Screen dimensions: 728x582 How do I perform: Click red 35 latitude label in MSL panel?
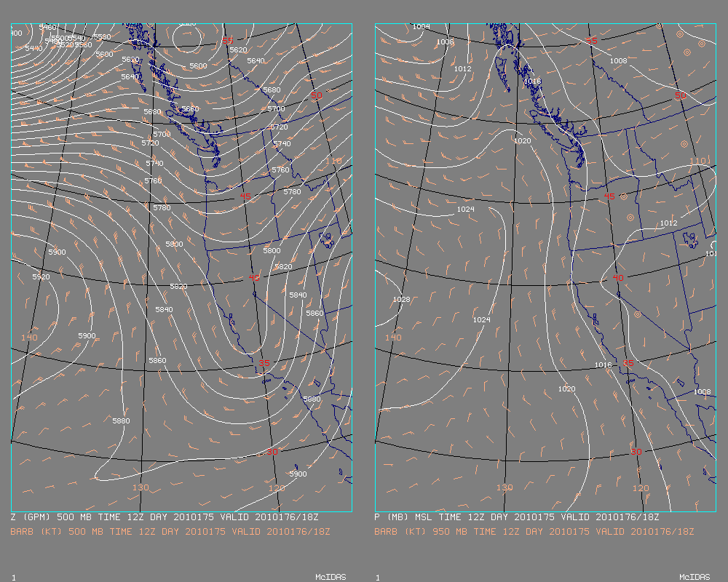(628, 363)
